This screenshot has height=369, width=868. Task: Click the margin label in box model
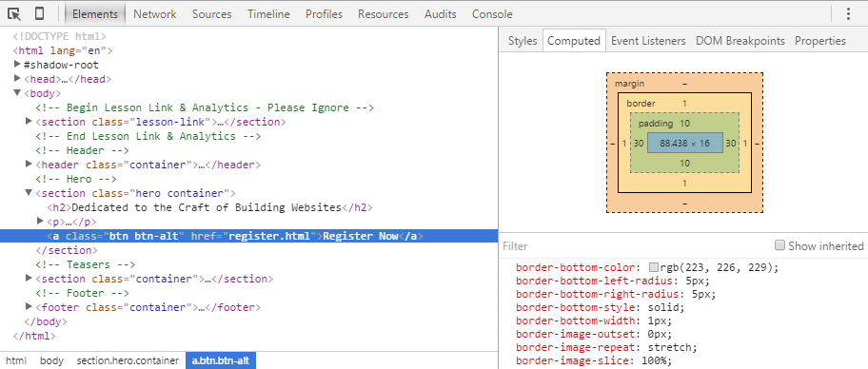coord(630,84)
